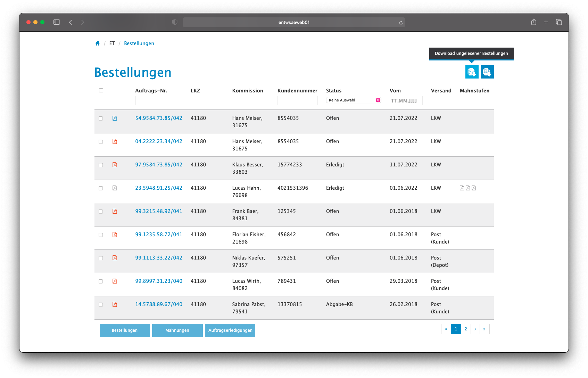Click the download unread orders icon
Image resolution: width=588 pixels, height=378 pixels.
[472, 72]
